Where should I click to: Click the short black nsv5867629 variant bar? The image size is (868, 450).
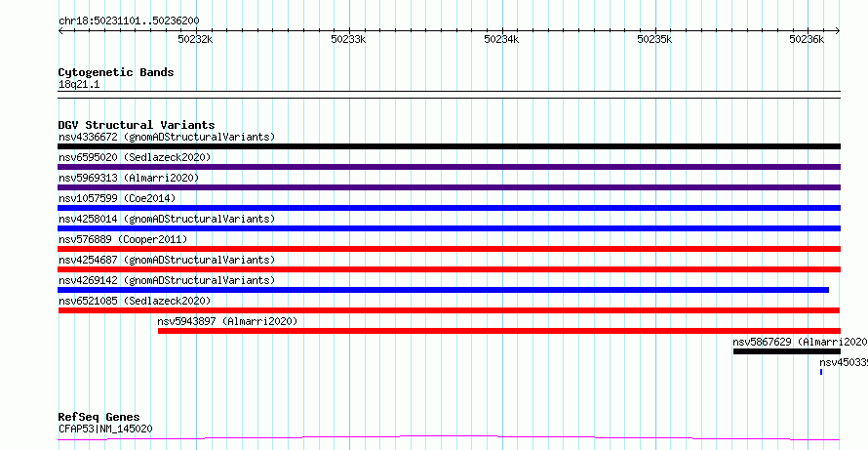click(x=787, y=351)
